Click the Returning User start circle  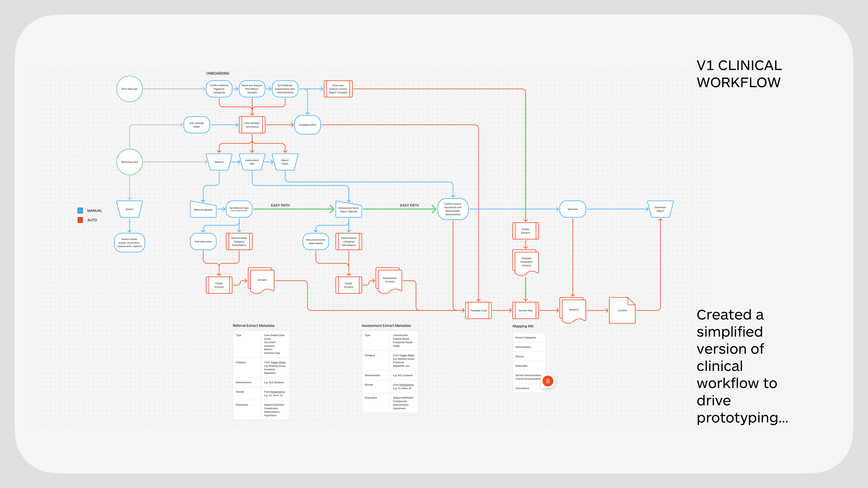point(129,162)
